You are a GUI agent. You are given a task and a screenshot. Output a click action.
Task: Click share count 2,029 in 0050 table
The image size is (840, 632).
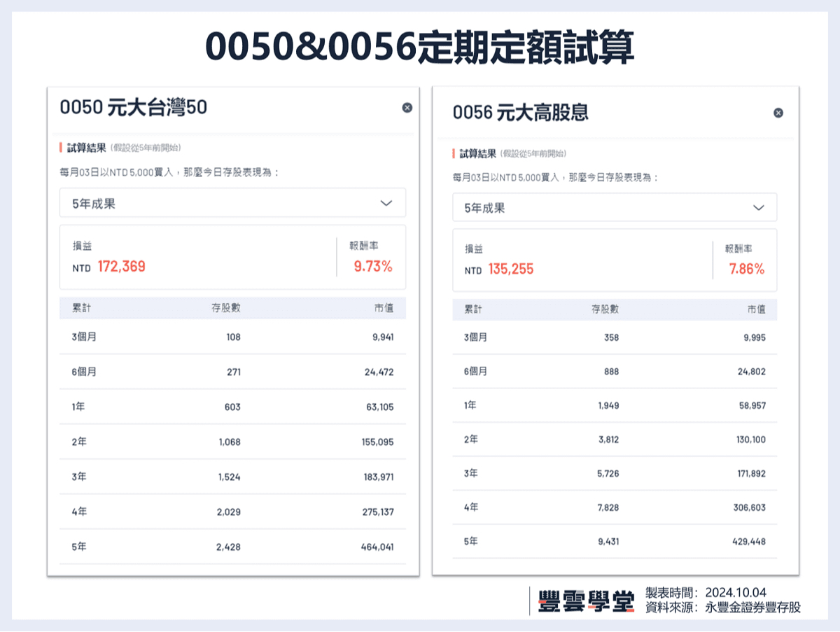point(229,512)
